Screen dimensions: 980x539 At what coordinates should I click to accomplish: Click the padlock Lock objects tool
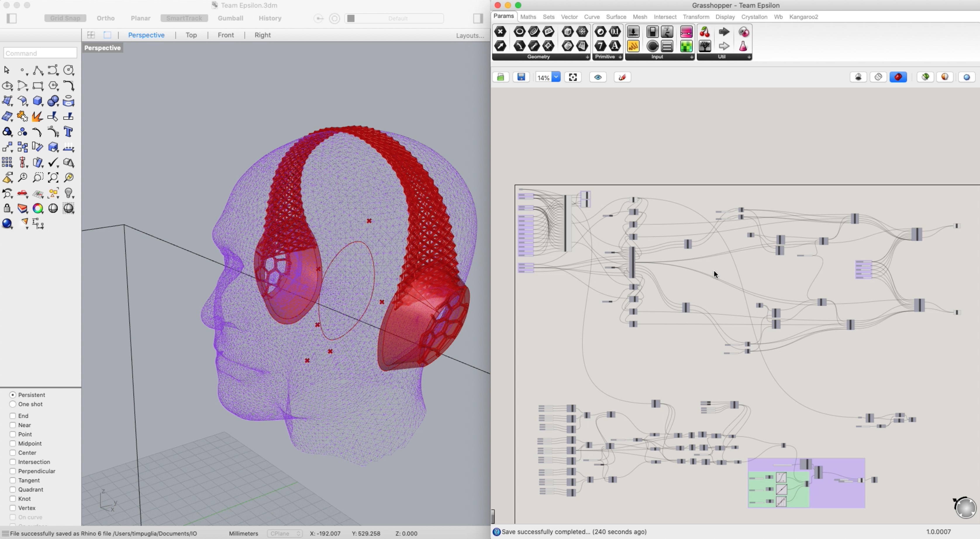(7, 208)
